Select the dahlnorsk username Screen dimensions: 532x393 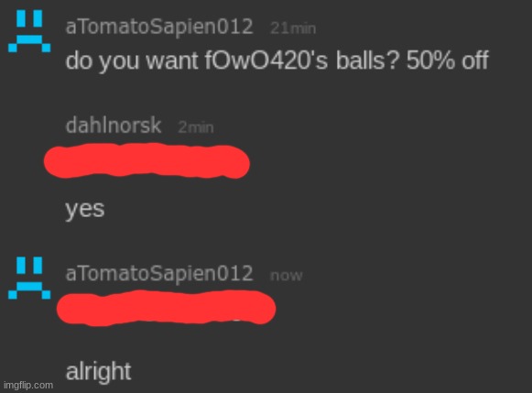pos(114,126)
